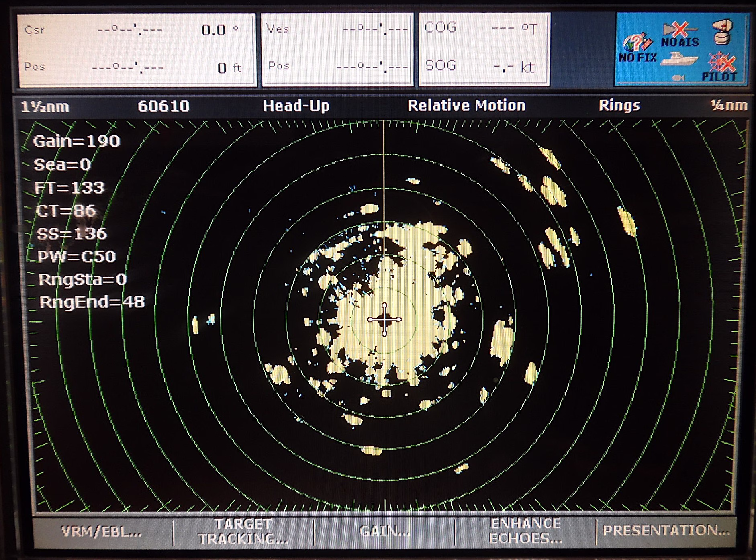Select the Sea=0 readout
Image resolution: width=756 pixels, height=560 pixels.
coord(63,165)
